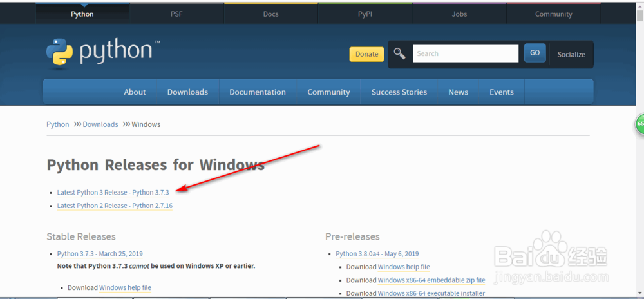Open the PyPI top tab

point(365,14)
